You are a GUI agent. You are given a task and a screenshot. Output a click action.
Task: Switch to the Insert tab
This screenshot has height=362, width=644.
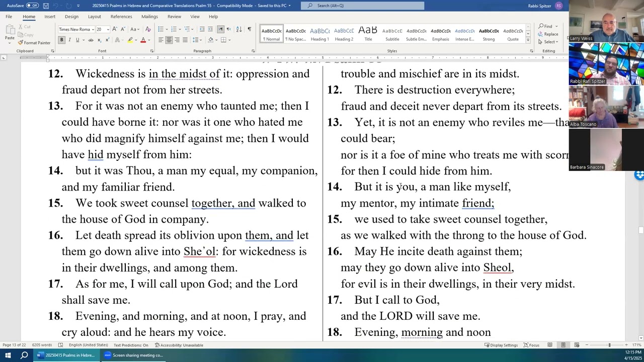tap(50, 17)
